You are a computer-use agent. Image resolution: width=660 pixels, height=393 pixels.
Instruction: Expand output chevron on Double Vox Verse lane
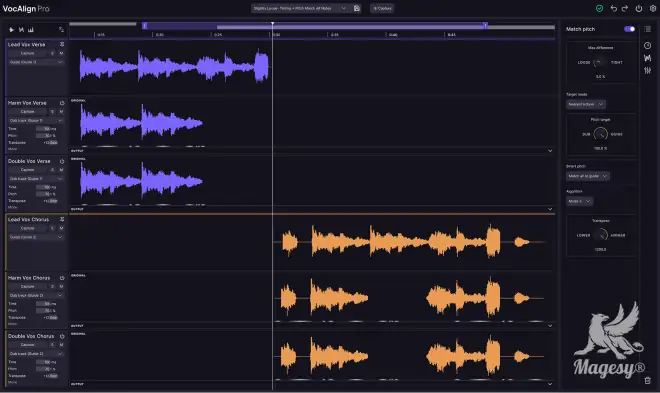click(x=550, y=209)
